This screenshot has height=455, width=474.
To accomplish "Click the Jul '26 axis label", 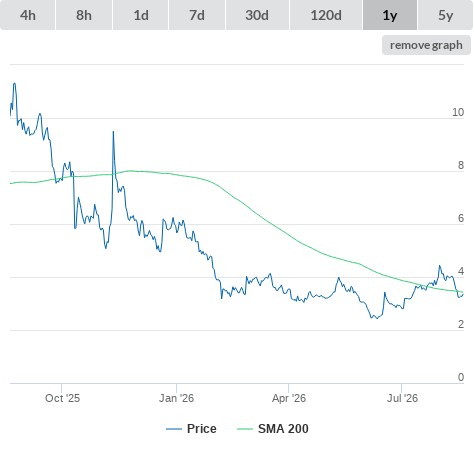I will pos(402,398).
